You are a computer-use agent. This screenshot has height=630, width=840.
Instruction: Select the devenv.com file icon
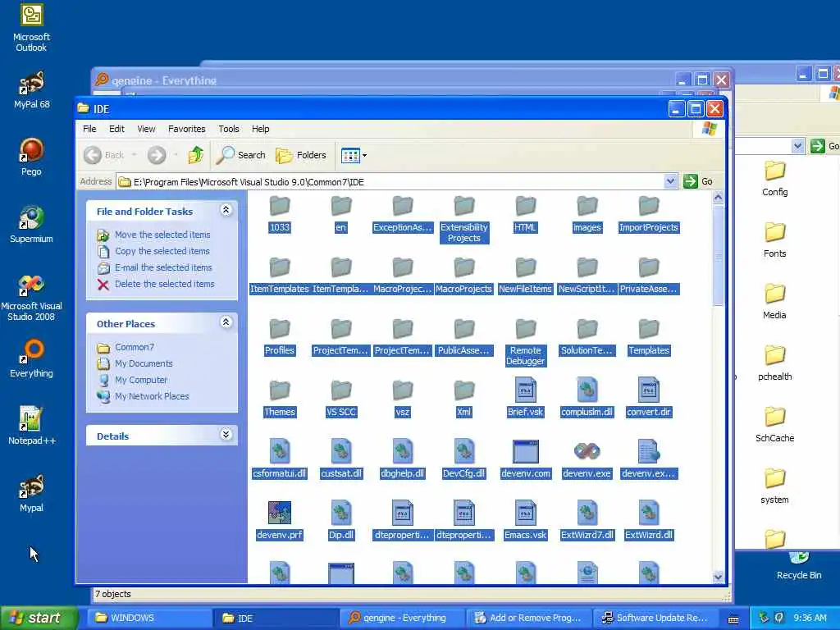(x=526, y=459)
